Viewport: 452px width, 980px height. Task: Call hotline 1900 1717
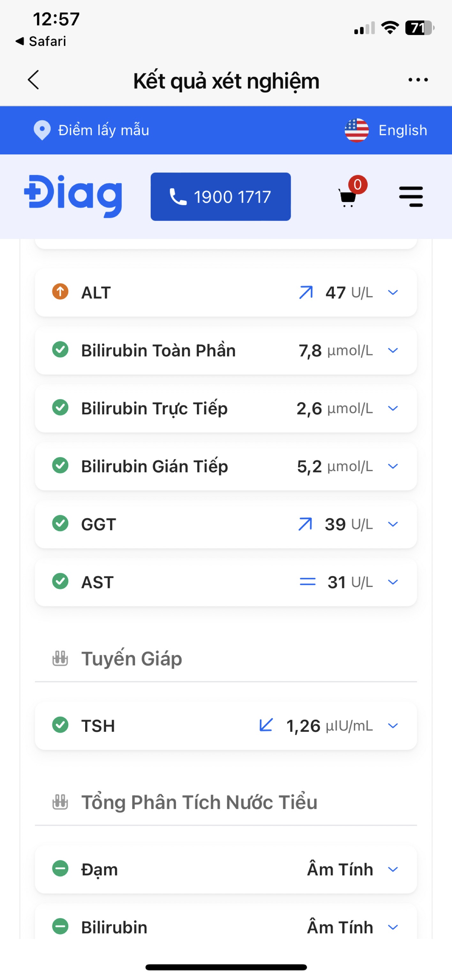pos(221,197)
